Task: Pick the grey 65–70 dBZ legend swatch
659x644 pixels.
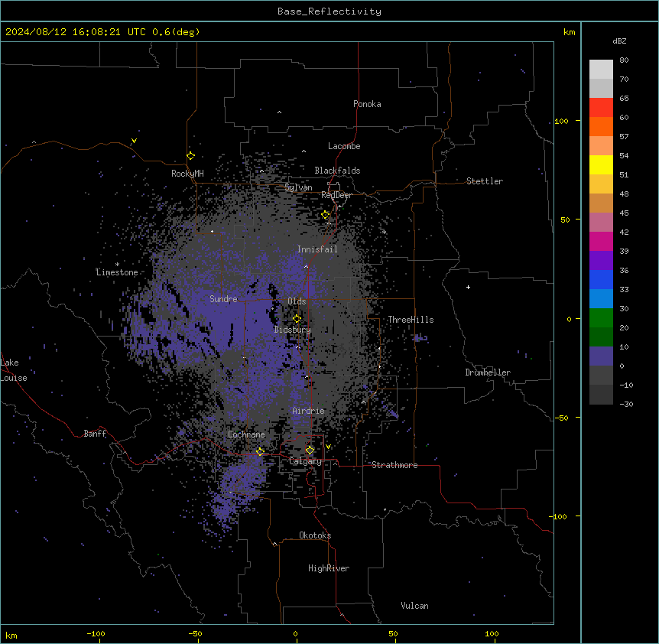Action: (601, 88)
